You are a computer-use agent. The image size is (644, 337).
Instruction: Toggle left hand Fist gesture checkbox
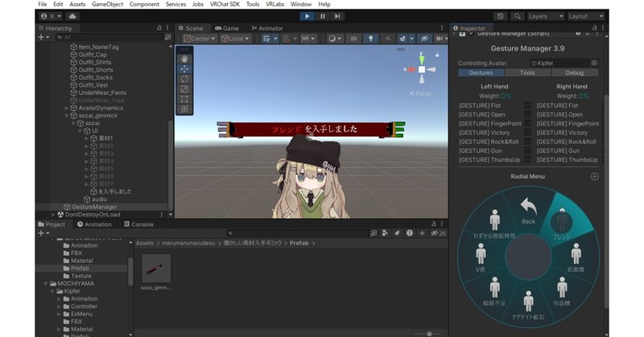coord(527,105)
